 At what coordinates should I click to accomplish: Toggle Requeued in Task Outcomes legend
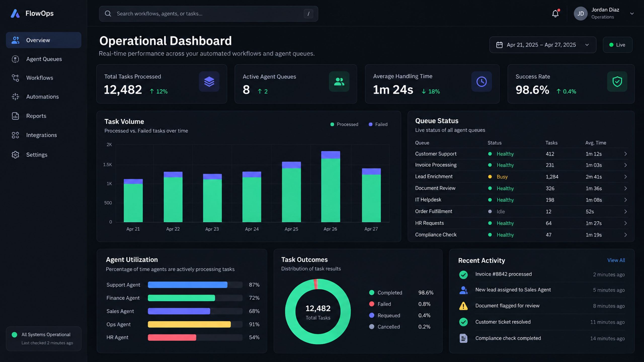click(385, 315)
